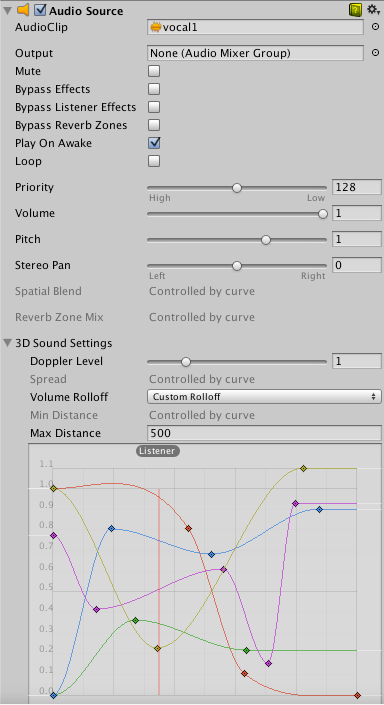
Task: Select the red curve key at 0.8
Action: (189, 528)
